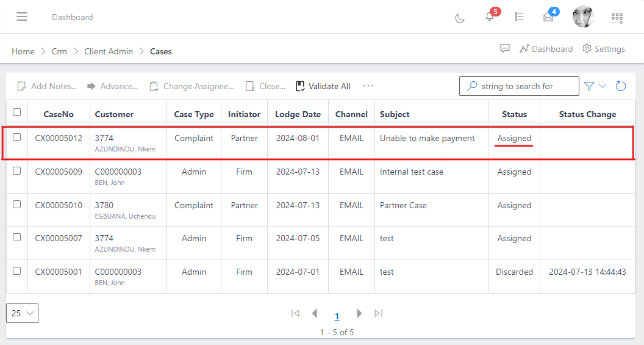Open the apps grid launcher
Image resolution: width=644 pixels, height=345 pixels.
point(617,18)
